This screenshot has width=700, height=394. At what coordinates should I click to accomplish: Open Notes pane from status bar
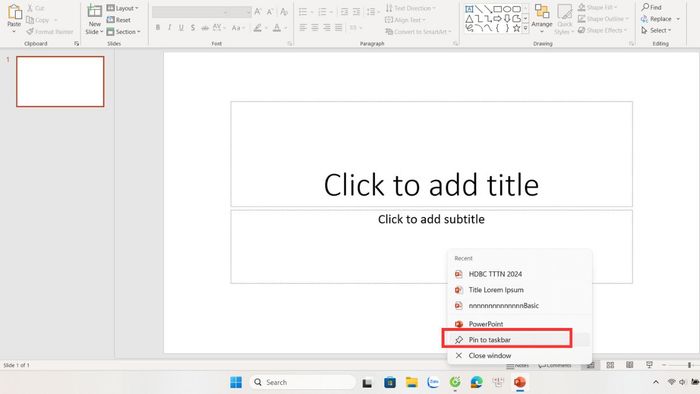tap(518, 365)
